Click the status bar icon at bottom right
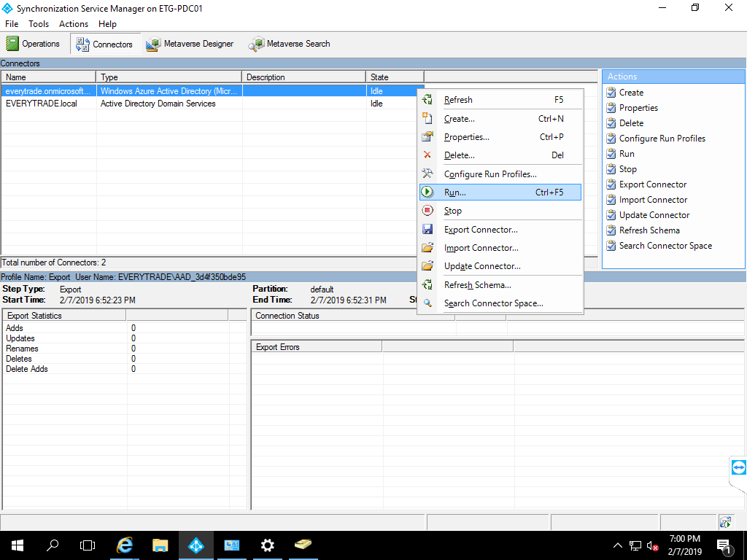 pos(725,522)
